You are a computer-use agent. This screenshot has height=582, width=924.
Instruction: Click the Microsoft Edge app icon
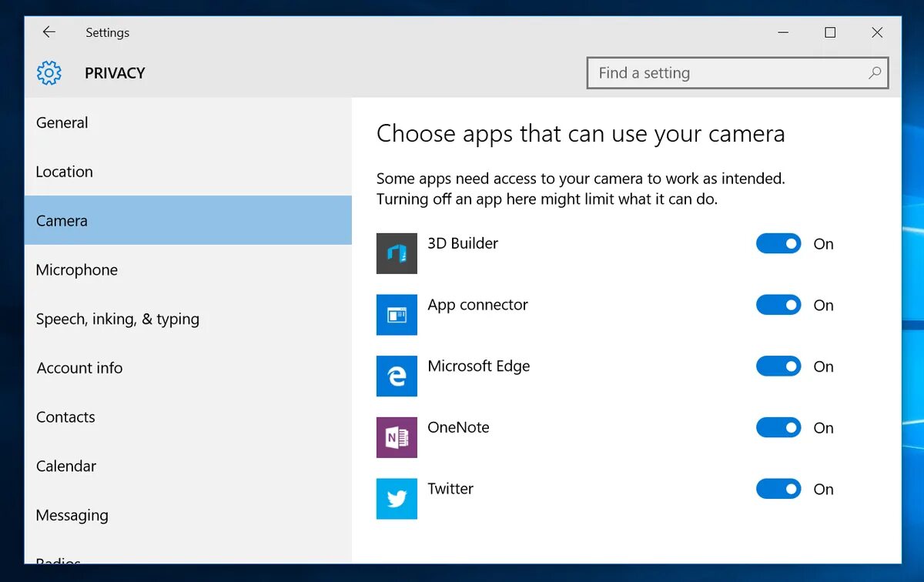[x=397, y=376]
